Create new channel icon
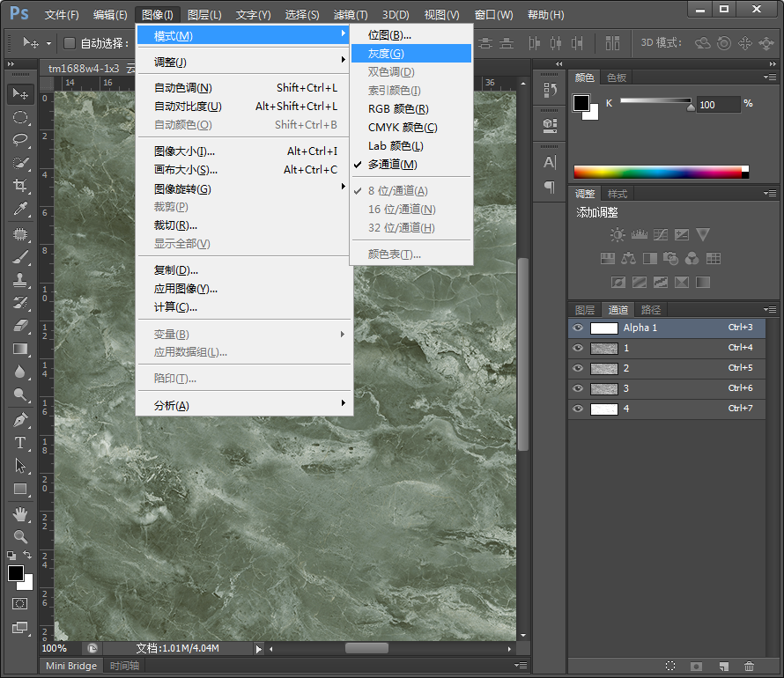784x678 pixels. click(x=723, y=666)
